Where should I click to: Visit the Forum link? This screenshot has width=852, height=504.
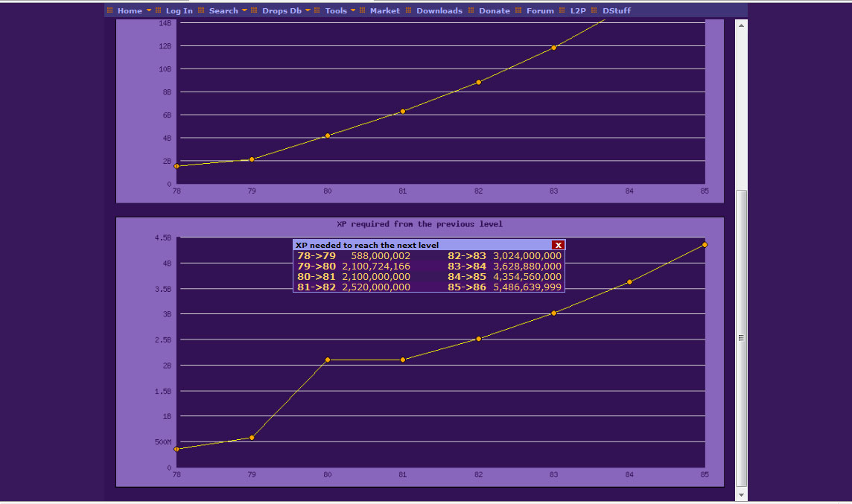(540, 10)
